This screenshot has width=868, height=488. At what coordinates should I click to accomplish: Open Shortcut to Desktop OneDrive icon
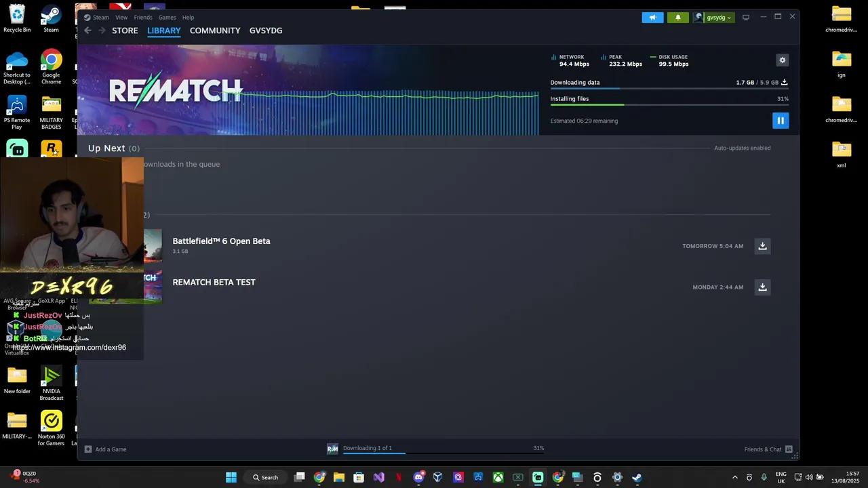pos(17,66)
